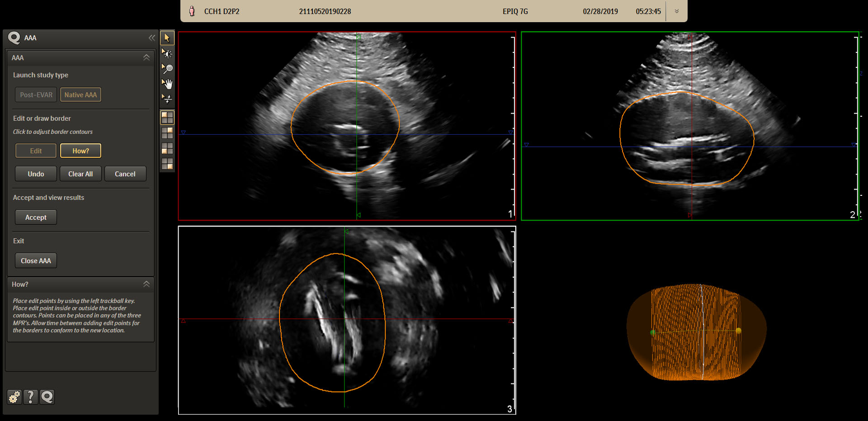This screenshot has height=421, width=868.
Task: Click the Clear All button
Action: coord(80,174)
